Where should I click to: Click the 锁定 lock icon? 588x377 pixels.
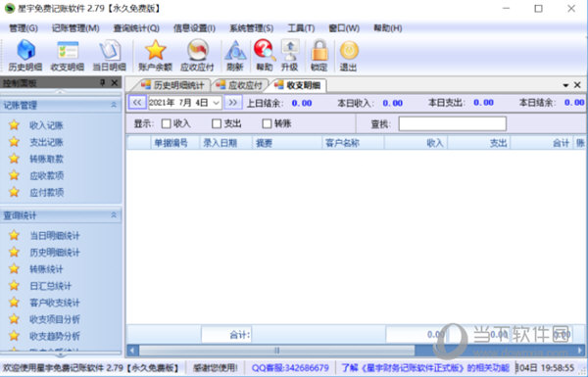(319, 55)
